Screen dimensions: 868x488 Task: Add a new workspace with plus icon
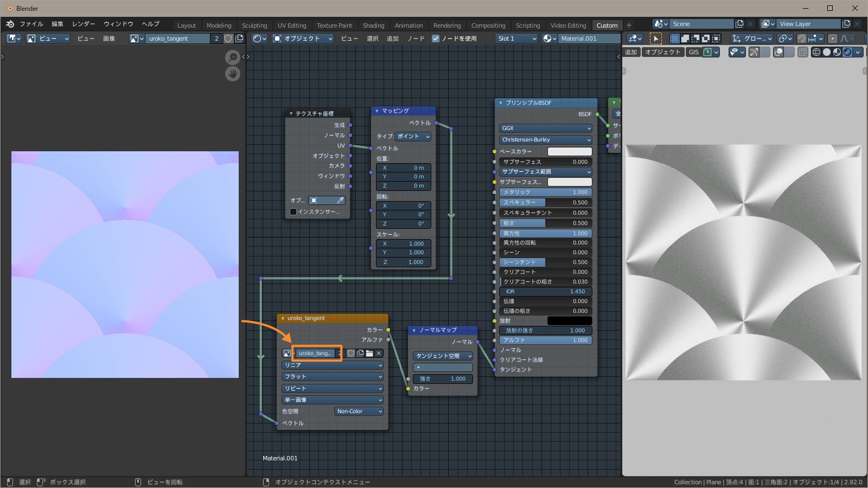coord(629,25)
